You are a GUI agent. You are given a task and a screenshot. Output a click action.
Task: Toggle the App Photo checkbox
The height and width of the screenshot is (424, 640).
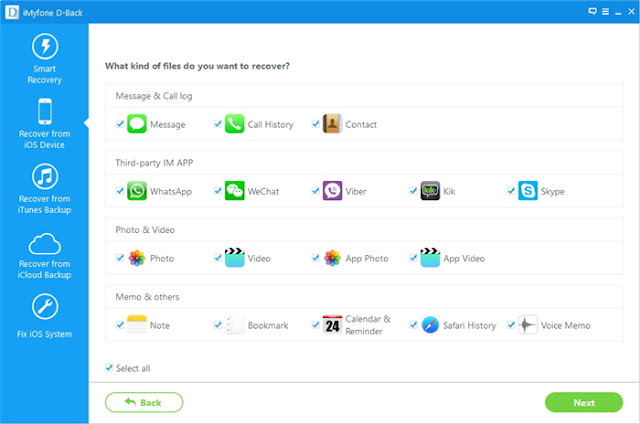tap(316, 258)
